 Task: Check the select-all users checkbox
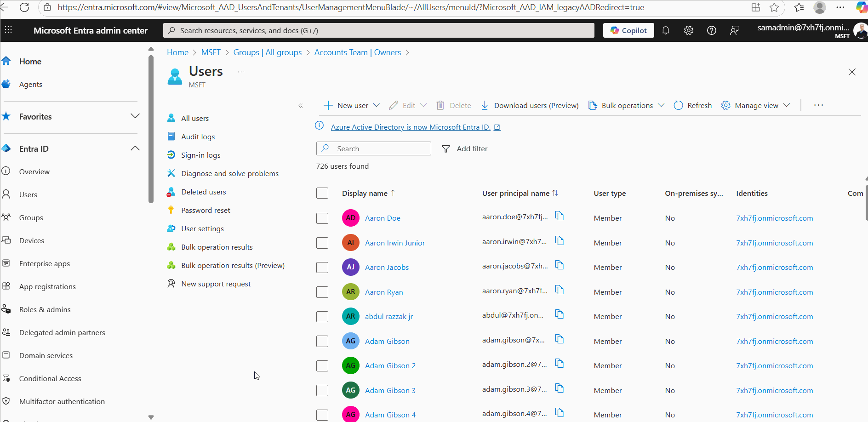pyautogui.click(x=322, y=193)
